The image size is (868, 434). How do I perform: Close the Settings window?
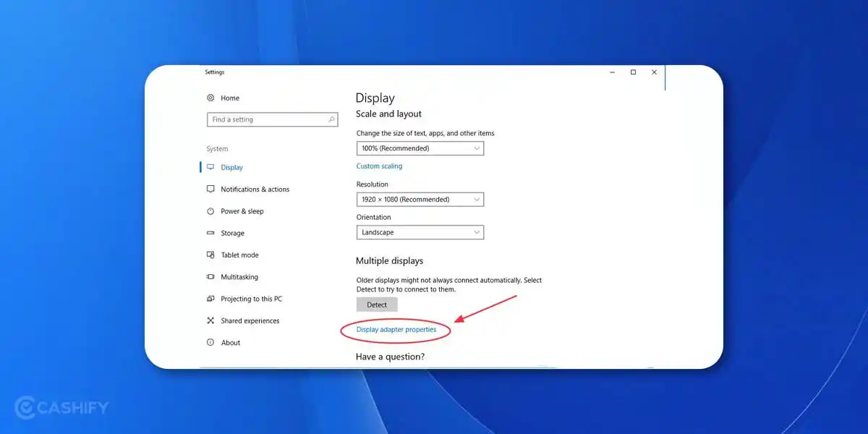[654, 72]
